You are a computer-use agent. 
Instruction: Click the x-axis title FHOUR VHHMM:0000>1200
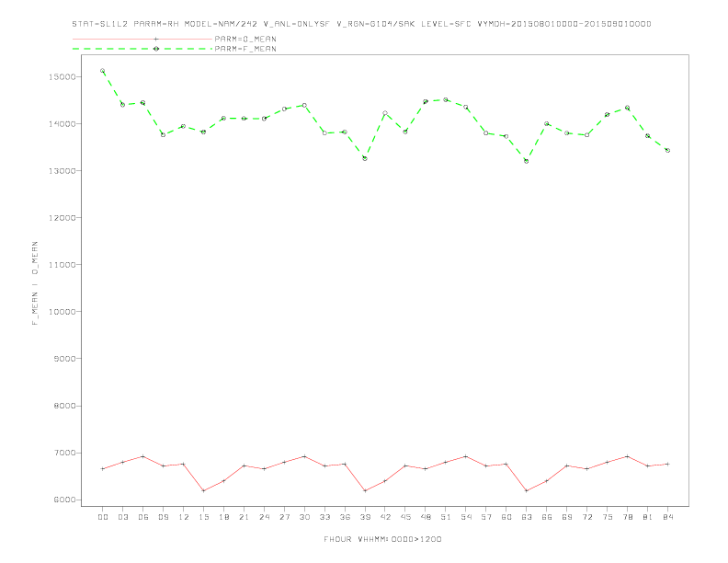[382, 539]
